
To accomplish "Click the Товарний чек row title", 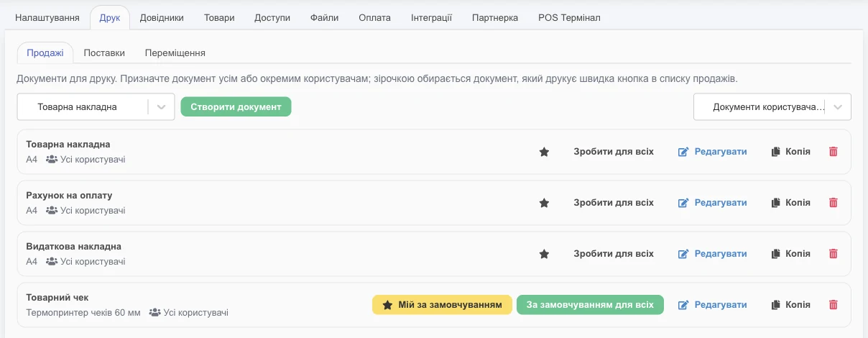I will [57, 297].
